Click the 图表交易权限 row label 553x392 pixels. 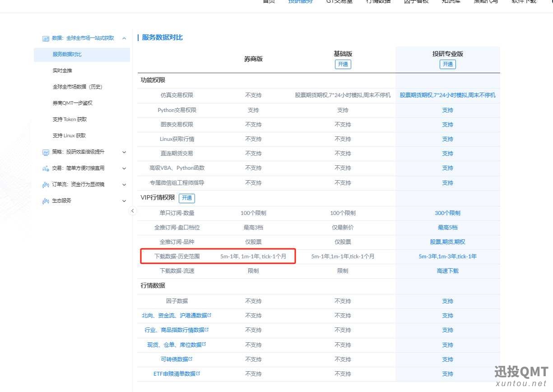point(177,124)
